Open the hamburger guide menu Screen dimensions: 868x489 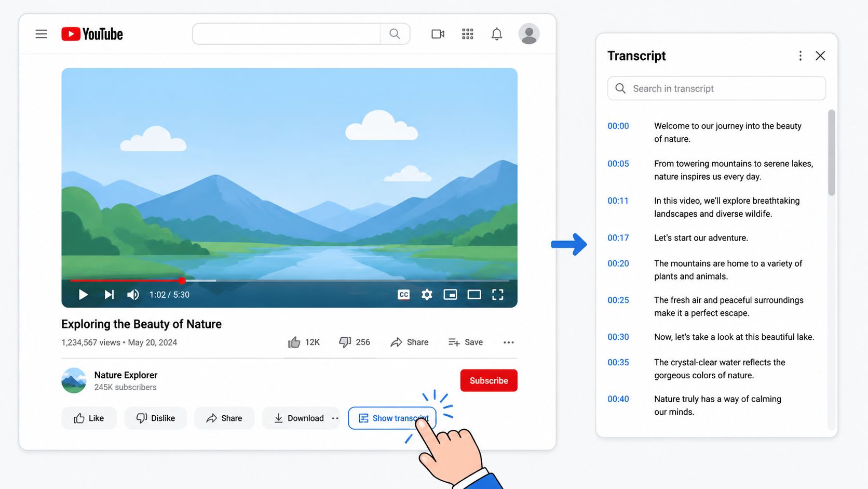pos(42,34)
